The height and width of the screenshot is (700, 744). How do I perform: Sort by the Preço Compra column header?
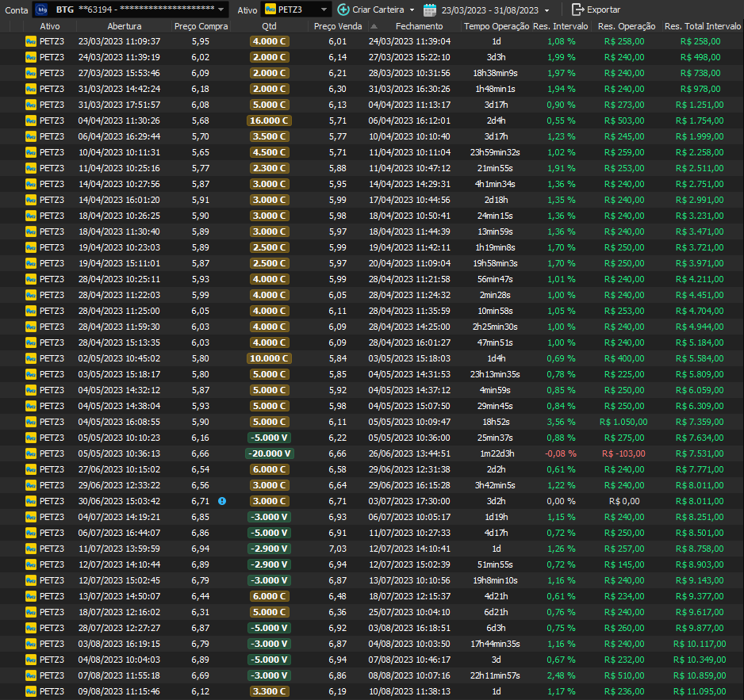click(201, 26)
